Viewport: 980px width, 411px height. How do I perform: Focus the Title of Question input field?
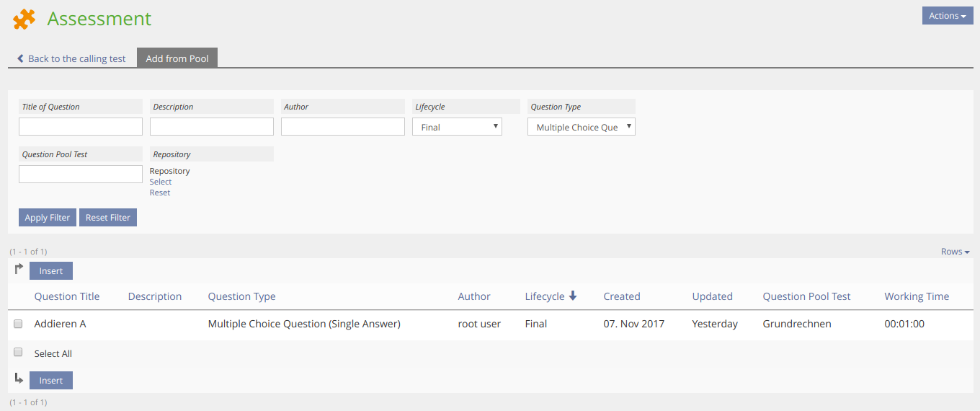[81, 127]
